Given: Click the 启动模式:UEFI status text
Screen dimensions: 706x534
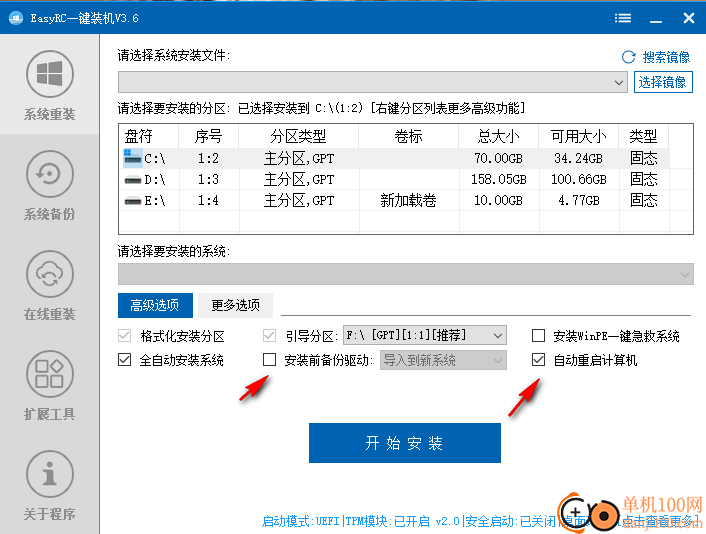Looking at the screenshot, I should [x=301, y=521].
